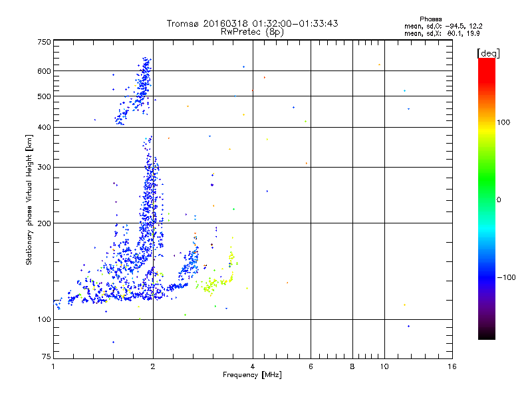The image size is (532, 399).
Task: Click the x-axis tick '4'
Action: tap(253, 366)
